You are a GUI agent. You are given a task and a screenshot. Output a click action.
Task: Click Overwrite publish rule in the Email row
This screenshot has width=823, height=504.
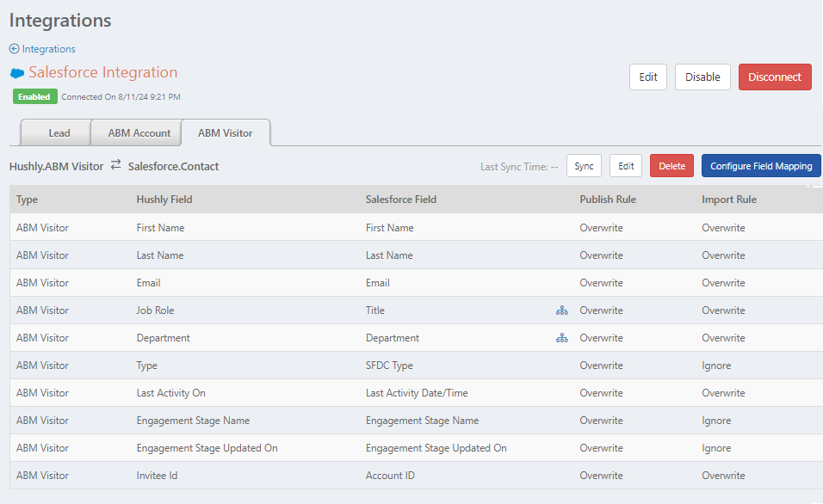pos(601,283)
